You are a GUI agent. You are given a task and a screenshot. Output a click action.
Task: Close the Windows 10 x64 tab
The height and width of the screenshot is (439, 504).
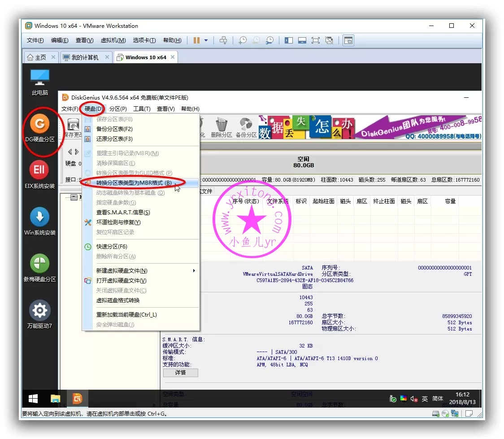(x=173, y=57)
